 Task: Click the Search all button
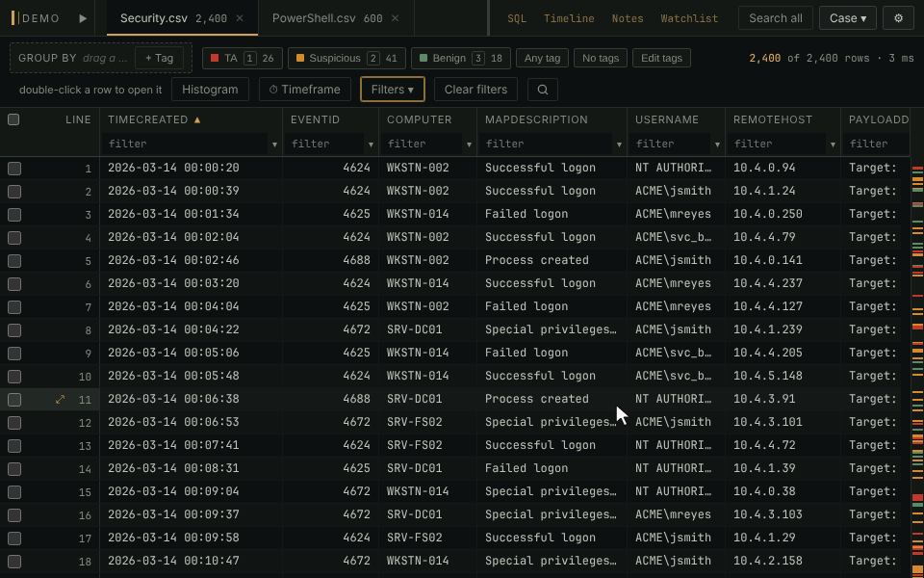(776, 18)
